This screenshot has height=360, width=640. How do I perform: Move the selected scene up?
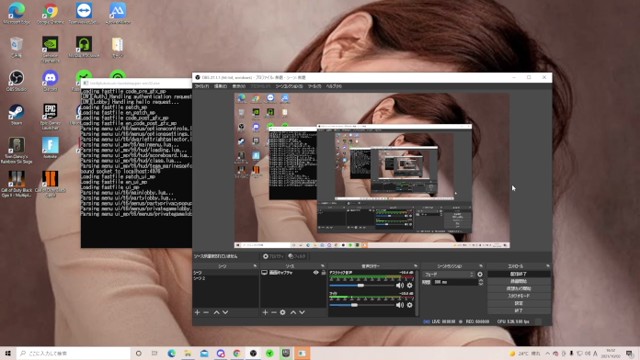coord(216,312)
